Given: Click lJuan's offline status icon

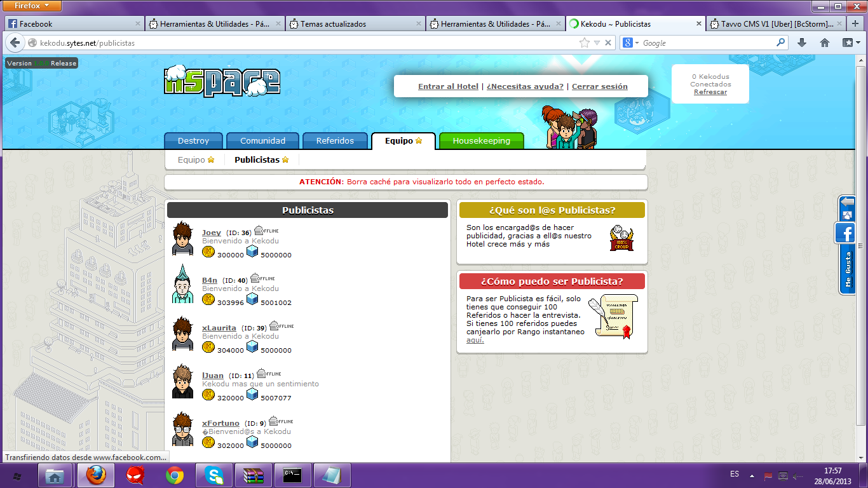Looking at the screenshot, I should pyautogui.click(x=269, y=373).
